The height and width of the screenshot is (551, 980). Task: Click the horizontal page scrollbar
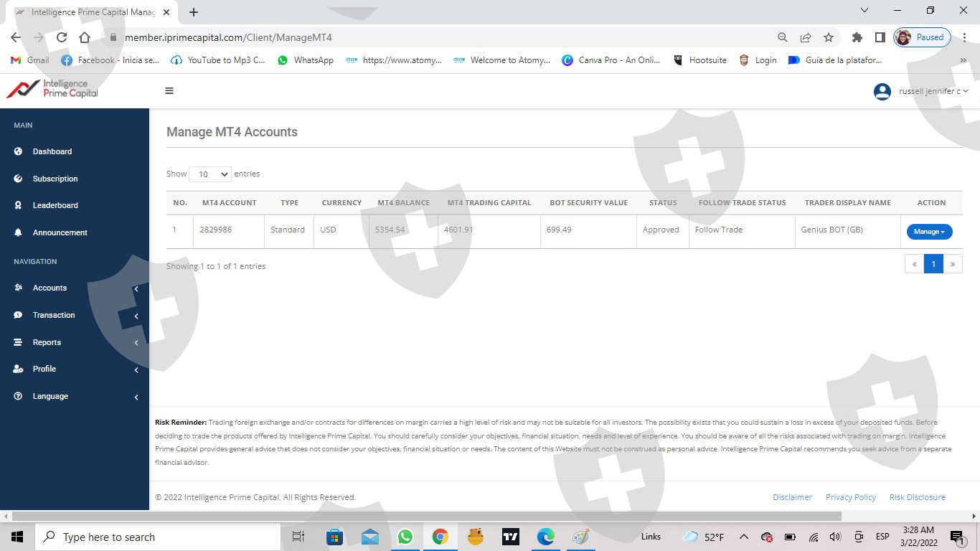tap(427, 516)
